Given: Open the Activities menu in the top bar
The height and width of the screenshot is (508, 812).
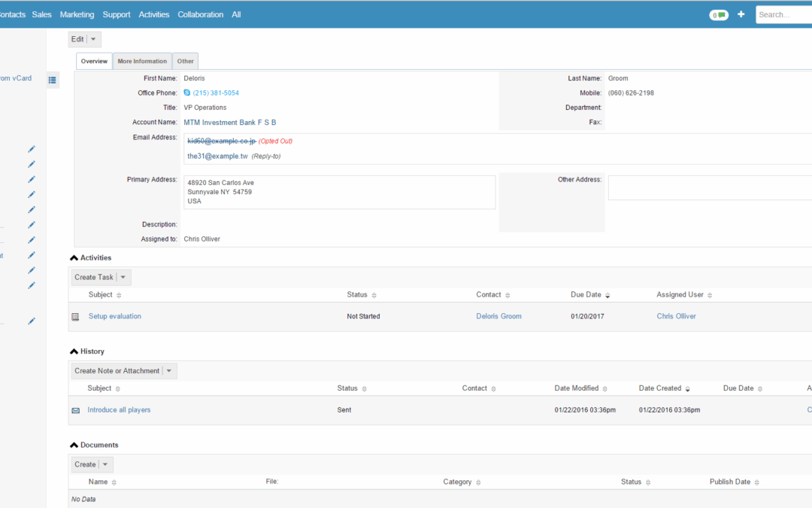Looking at the screenshot, I should pos(154,14).
